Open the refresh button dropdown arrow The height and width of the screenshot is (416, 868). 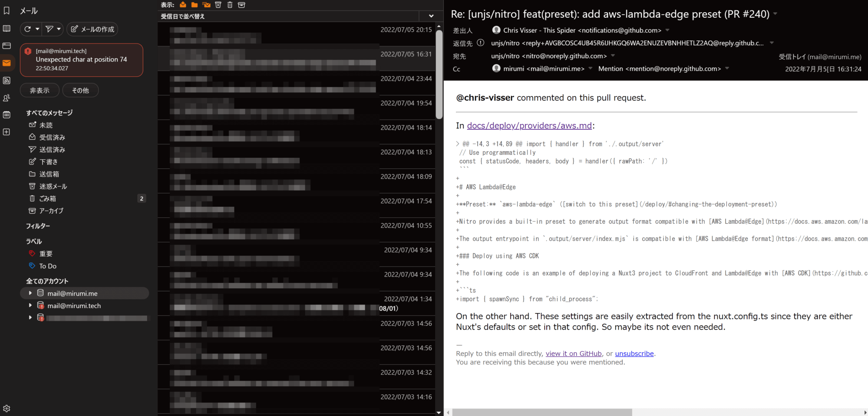37,29
